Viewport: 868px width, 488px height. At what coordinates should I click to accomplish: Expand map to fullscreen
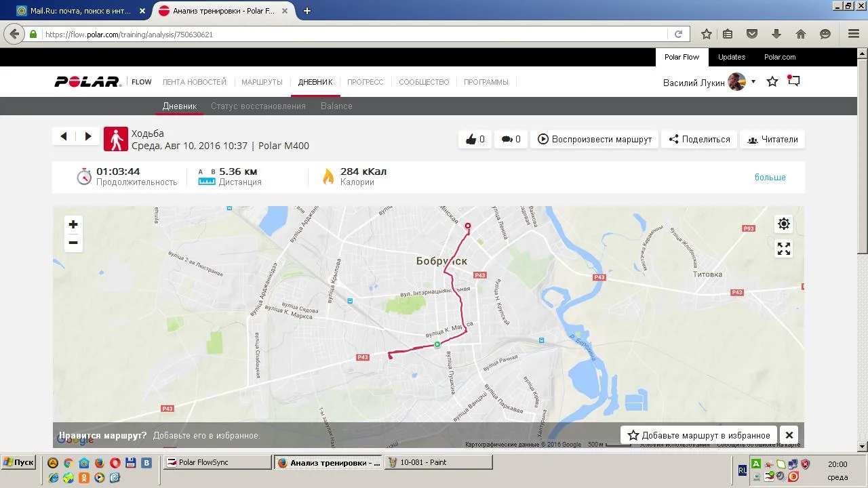coord(783,249)
